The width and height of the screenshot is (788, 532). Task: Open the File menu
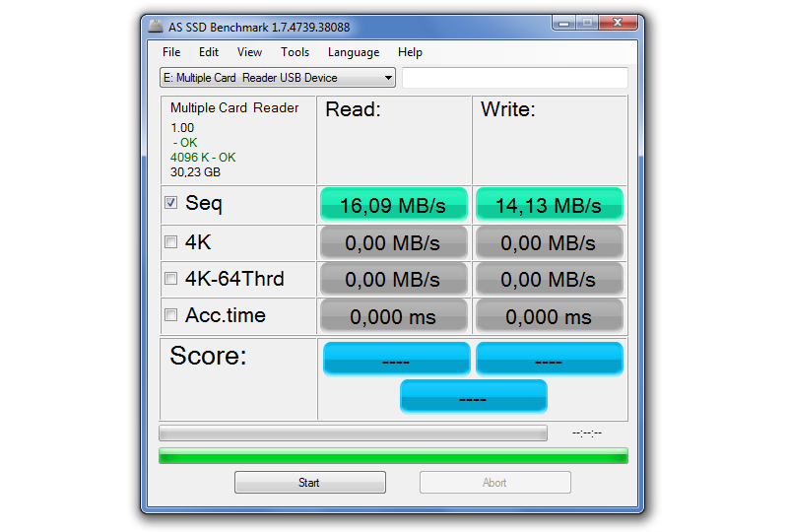click(171, 52)
